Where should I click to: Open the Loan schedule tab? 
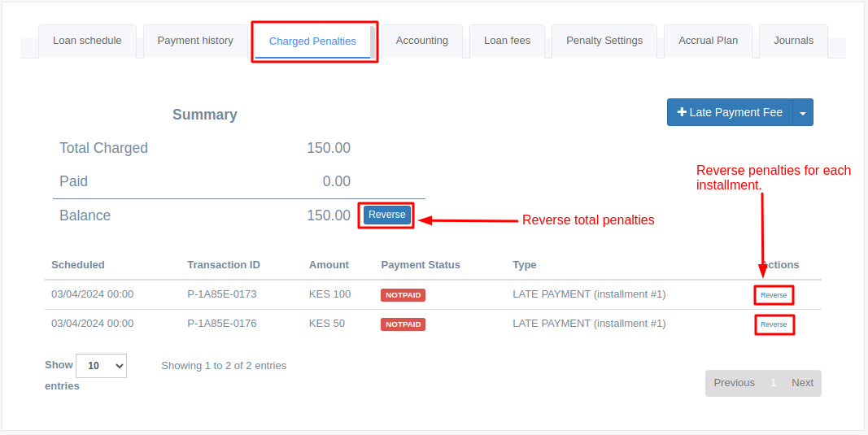point(87,41)
